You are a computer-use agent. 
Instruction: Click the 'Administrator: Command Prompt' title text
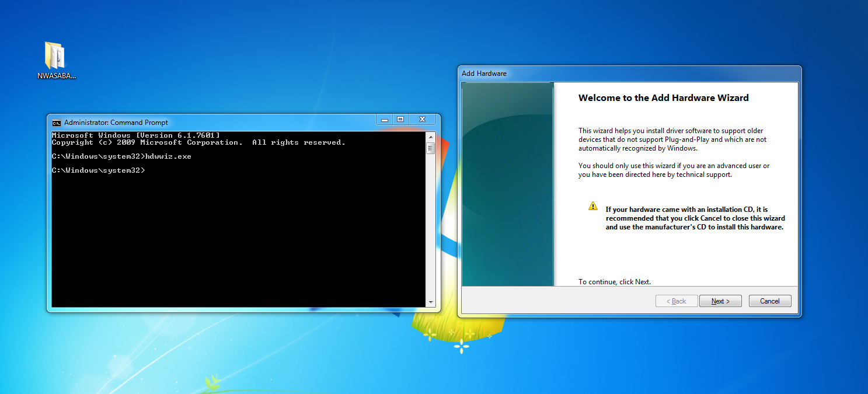click(x=116, y=123)
